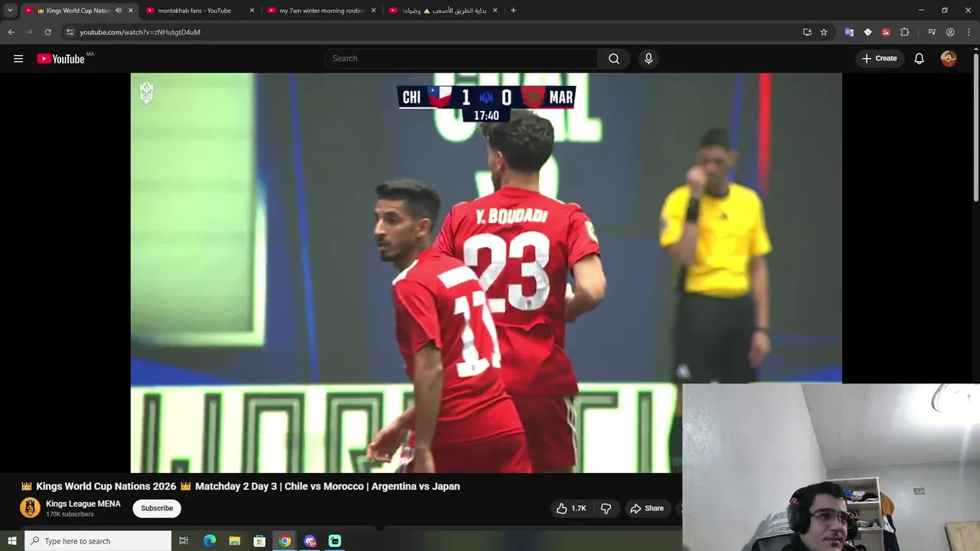Open the YouTube guide hamburger menu
The height and width of the screenshot is (551, 980).
pos(18,59)
